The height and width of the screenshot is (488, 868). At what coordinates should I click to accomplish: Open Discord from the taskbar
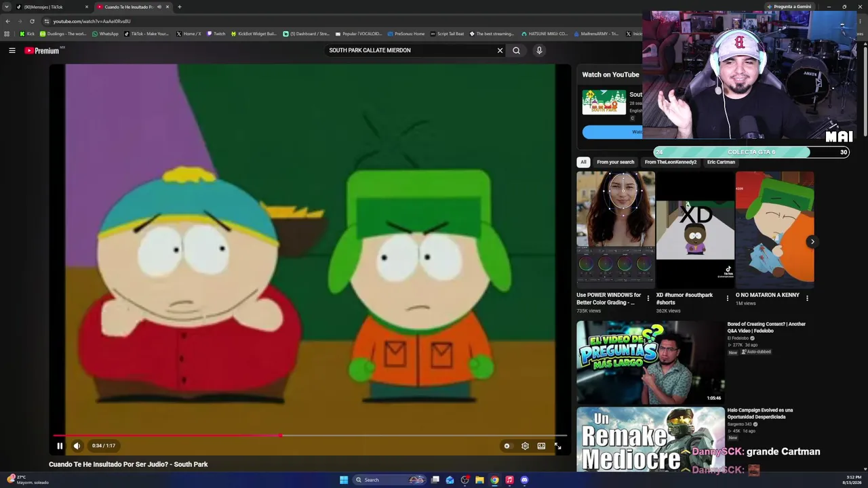pyautogui.click(x=524, y=480)
